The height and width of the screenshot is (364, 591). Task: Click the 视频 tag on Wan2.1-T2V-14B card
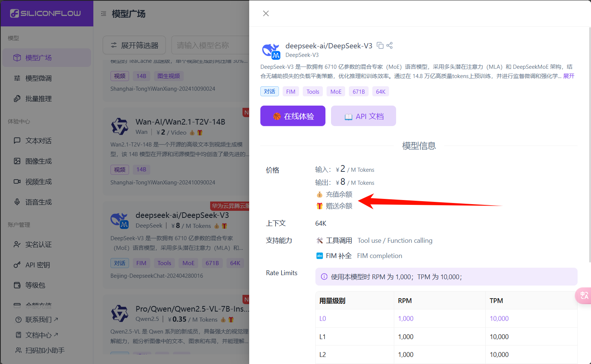coord(120,170)
